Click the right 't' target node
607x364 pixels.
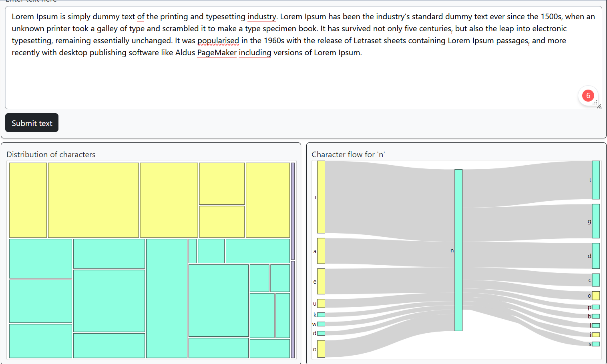pyautogui.click(x=596, y=180)
